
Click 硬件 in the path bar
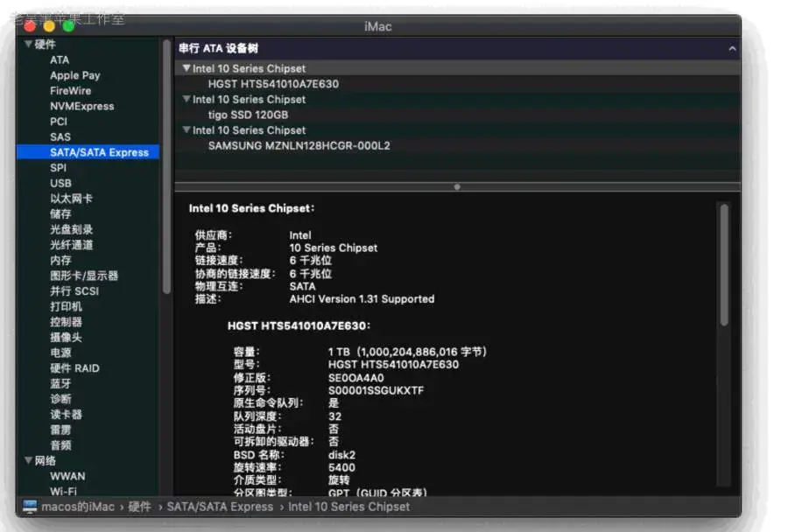pos(139,507)
